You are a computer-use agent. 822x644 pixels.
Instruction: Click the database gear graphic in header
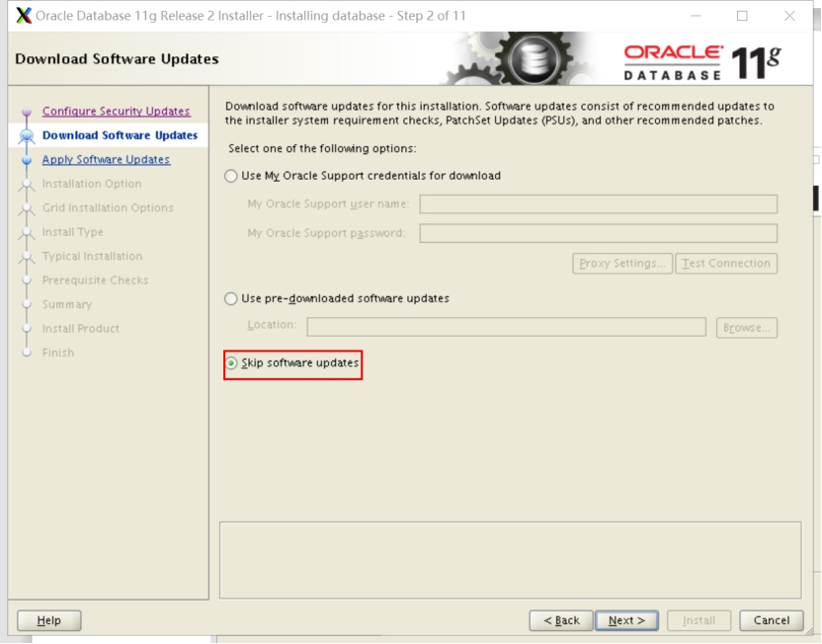pos(534,58)
